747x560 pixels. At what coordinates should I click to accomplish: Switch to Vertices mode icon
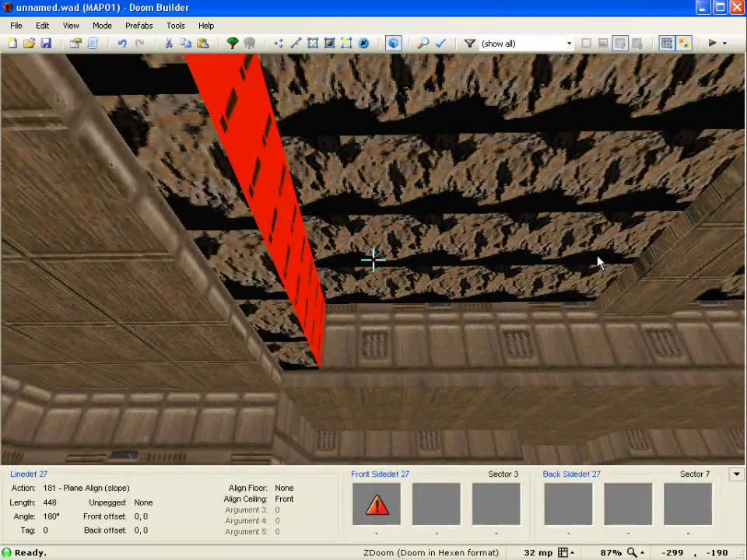coord(279,44)
